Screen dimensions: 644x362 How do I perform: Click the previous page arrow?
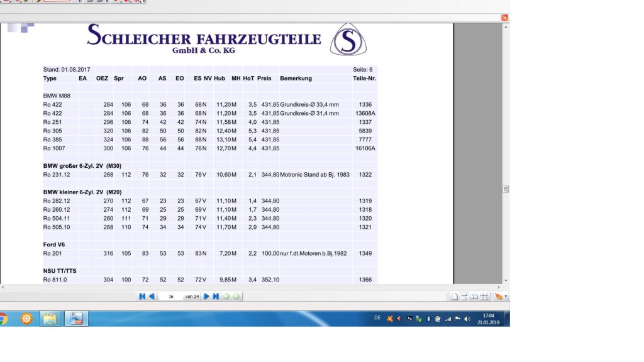point(152,297)
